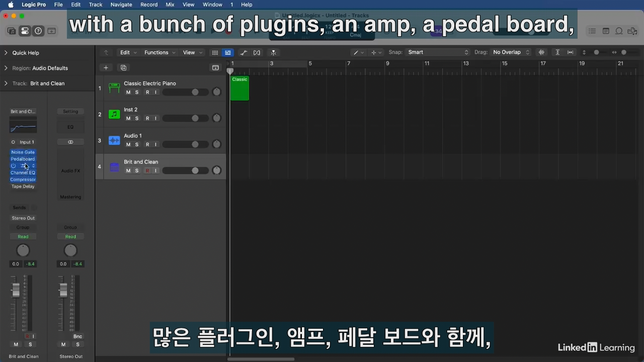This screenshot has width=644, height=362.
Task: Toggle input monitoring on Brit and Clean track
Action: 155,171
